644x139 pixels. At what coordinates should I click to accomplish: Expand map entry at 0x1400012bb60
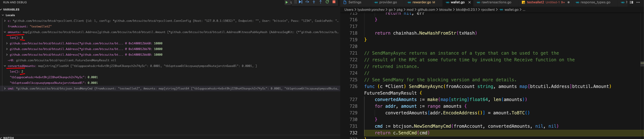[7, 43]
